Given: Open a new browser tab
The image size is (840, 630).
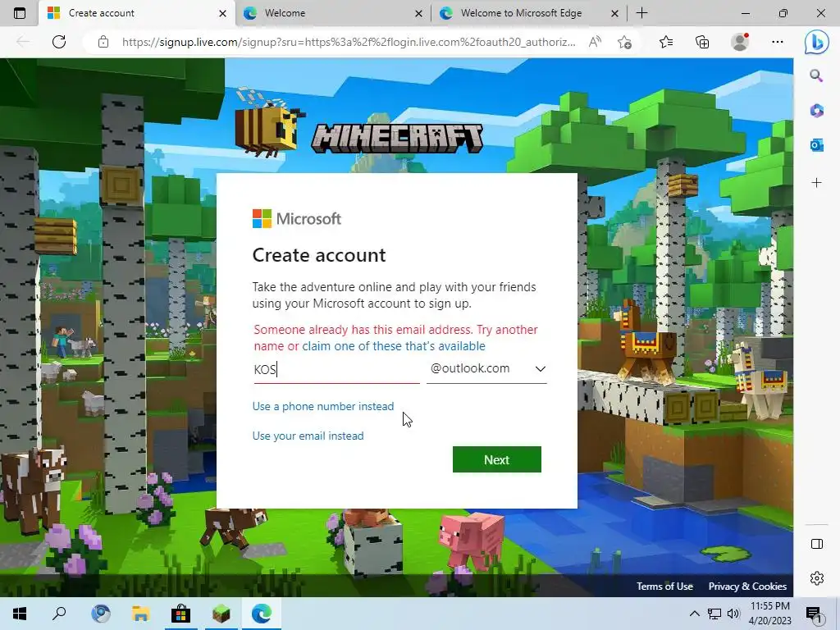Looking at the screenshot, I should tap(641, 13).
